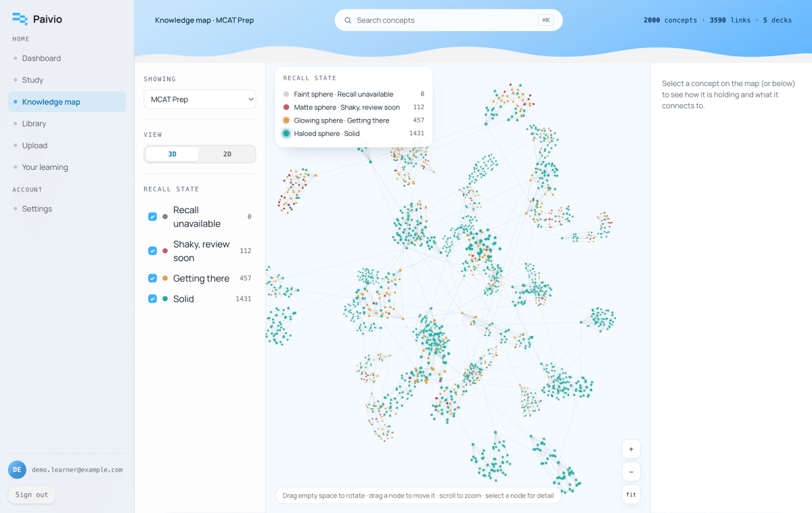The image size is (812, 513).
Task: Click the RECALL STATE legend heading
Action: pyautogui.click(x=310, y=79)
